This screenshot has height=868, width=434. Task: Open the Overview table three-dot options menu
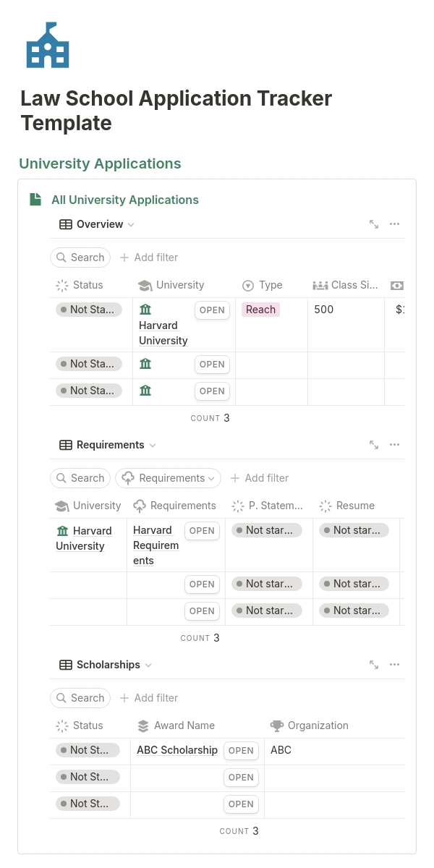[394, 224]
